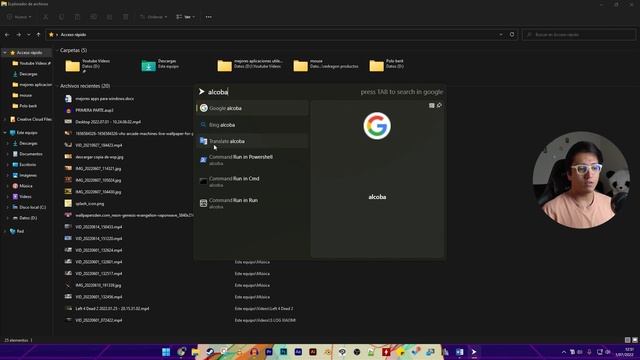Choose Run in Powershell command

tap(252, 160)
